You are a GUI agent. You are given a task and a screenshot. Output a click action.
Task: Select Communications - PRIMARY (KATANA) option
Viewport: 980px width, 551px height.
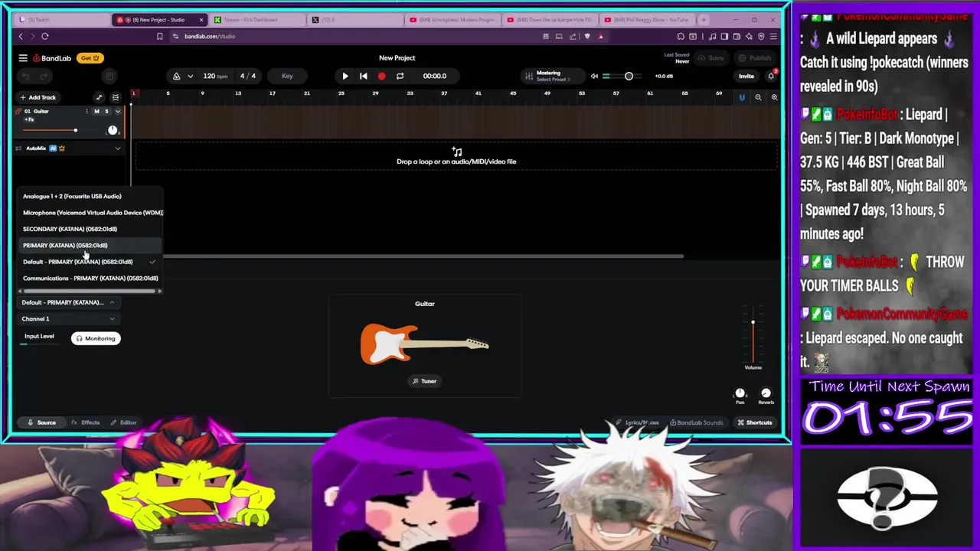(x=90, y=278)
